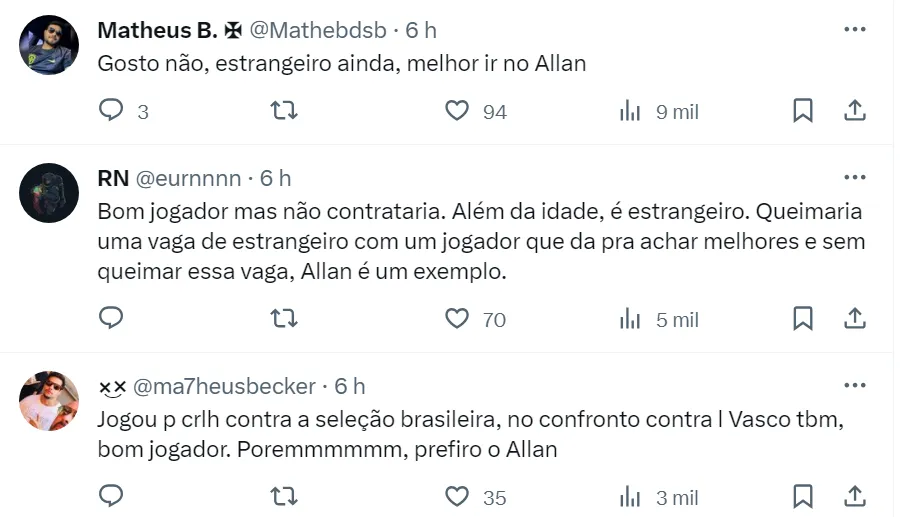The width and height of the screenshot is (913, 517).
Task: Open more options for Matheus B.'s tweet
Action: click(855, 30)
